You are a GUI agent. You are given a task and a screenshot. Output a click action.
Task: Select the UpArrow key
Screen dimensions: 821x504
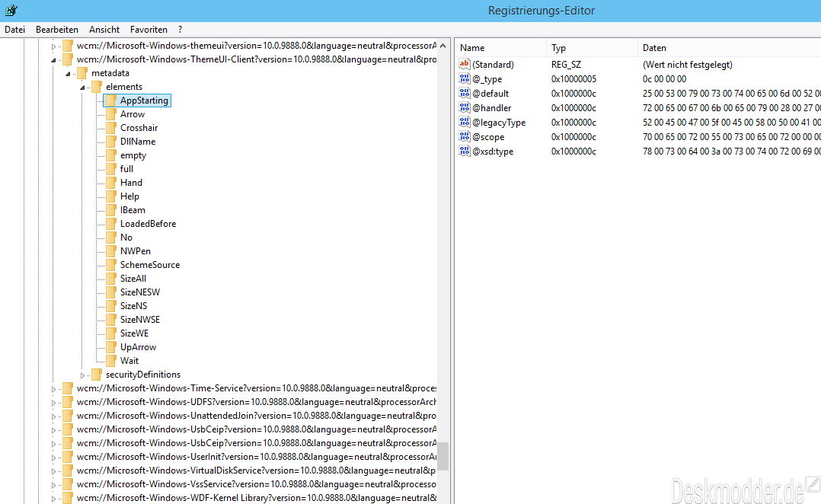138,347
